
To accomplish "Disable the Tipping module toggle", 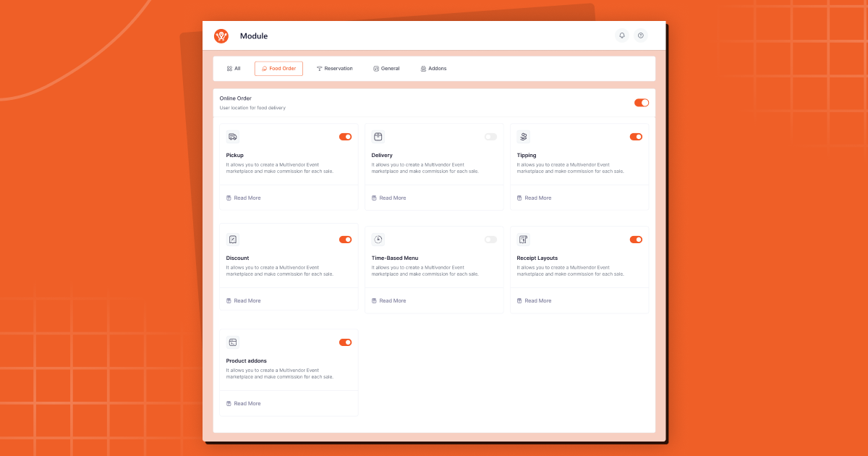I will pos(637,137).
